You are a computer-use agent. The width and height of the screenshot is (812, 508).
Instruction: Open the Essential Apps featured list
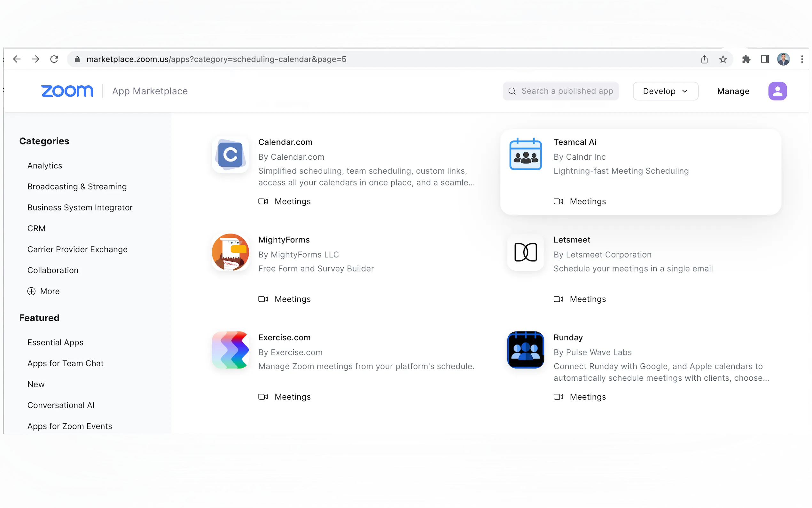point(55,342)
